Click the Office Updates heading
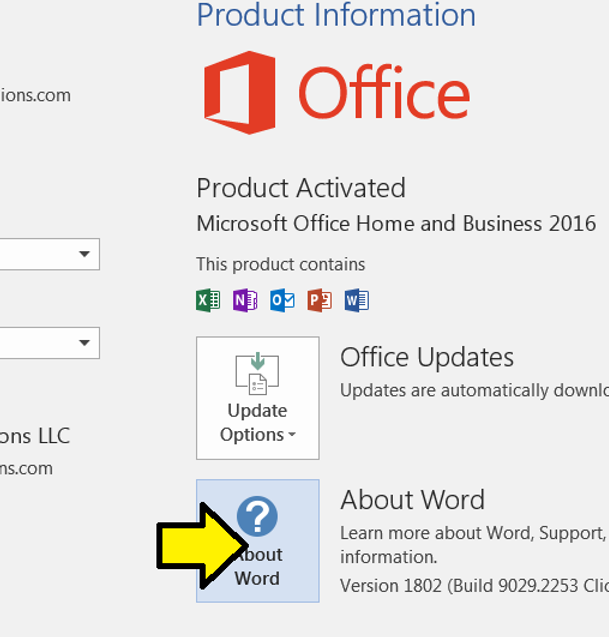The height and width of the screenshot is (637, 609). tap(427, 357)
